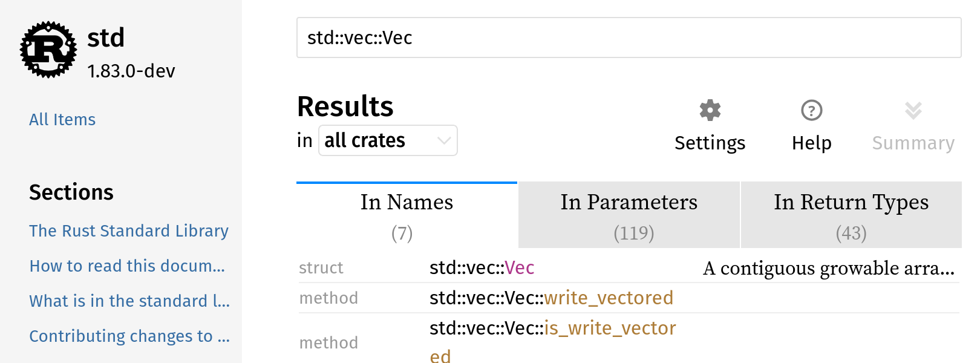Open Help via the question mark icon
Viewport: 980px width, 363px height.
coord(811,111)
